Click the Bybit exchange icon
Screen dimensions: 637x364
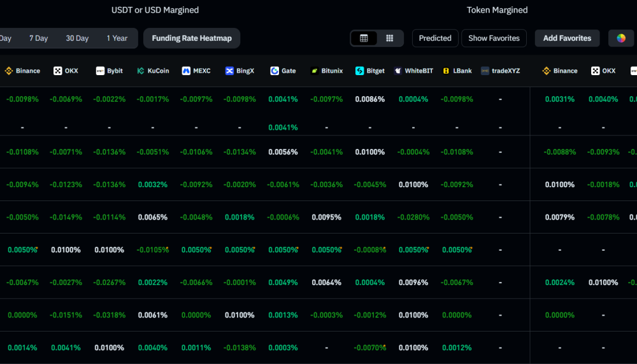[100, 71]
